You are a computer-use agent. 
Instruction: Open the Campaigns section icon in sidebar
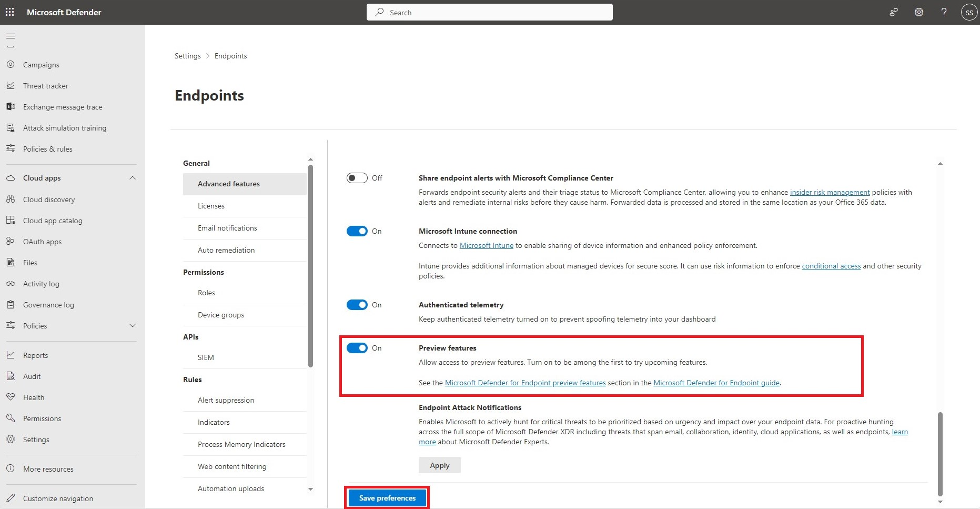[x=11, y=64]
